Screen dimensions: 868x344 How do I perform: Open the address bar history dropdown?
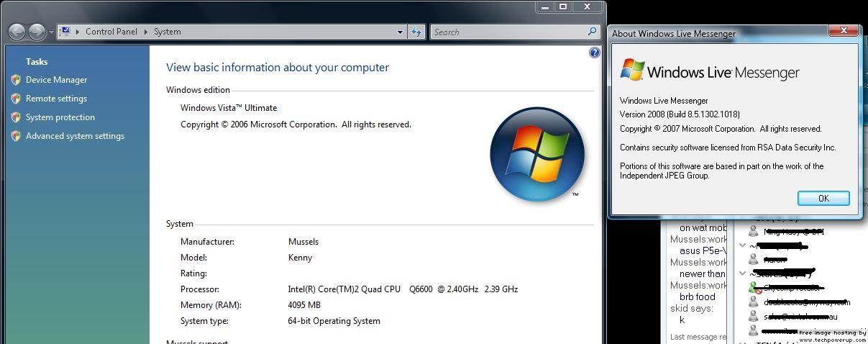click(x=401, y=32)
